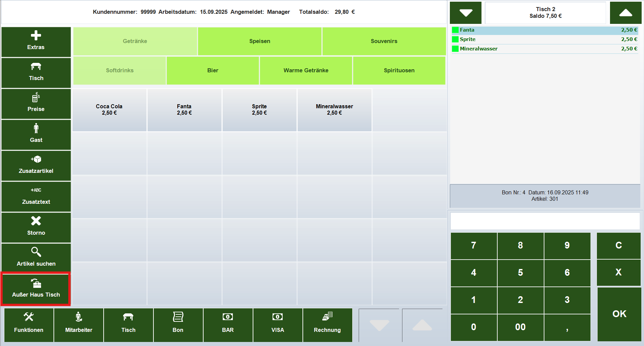Confirm with the OK keypad button
The image size is (644, 346).
coord(619,314)
